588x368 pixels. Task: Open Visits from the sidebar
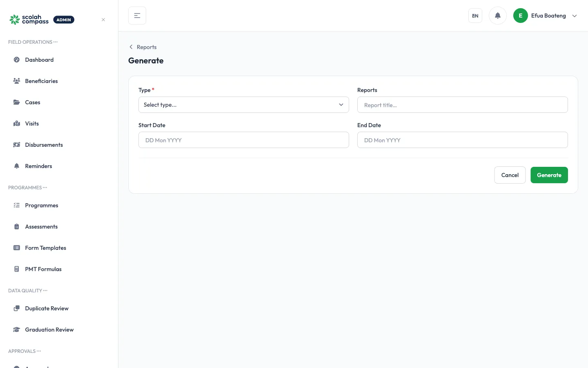[x=59, y=123]
